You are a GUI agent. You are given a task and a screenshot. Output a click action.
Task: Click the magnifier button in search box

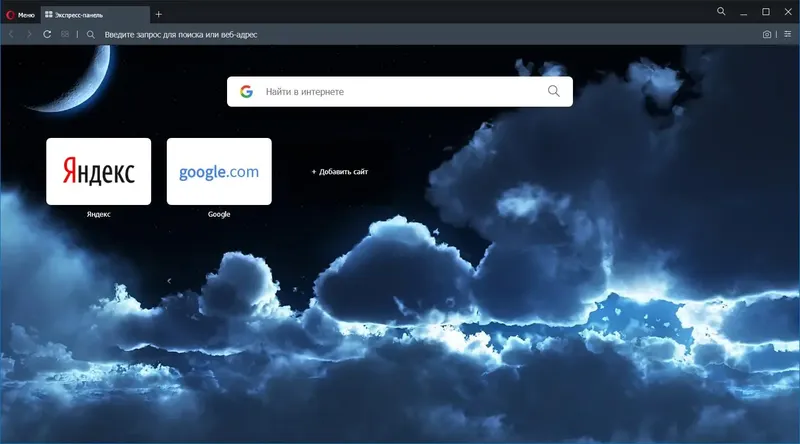[x=554, y=91]
